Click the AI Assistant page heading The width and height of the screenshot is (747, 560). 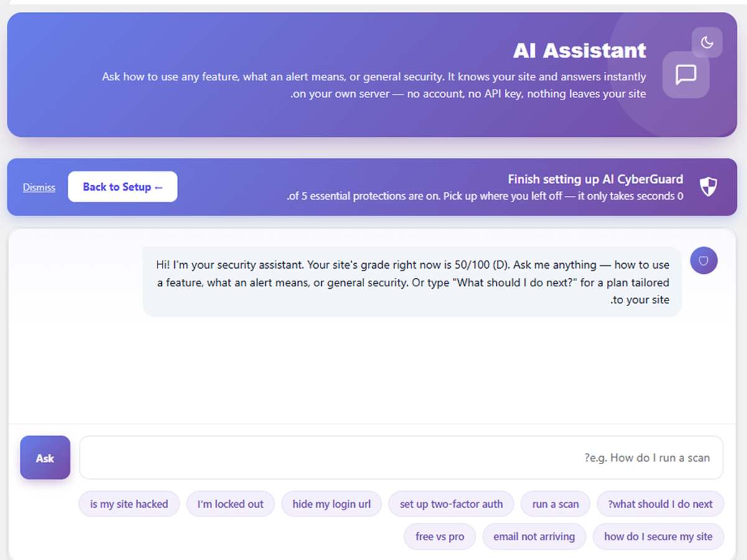click(x=580, y=50)
